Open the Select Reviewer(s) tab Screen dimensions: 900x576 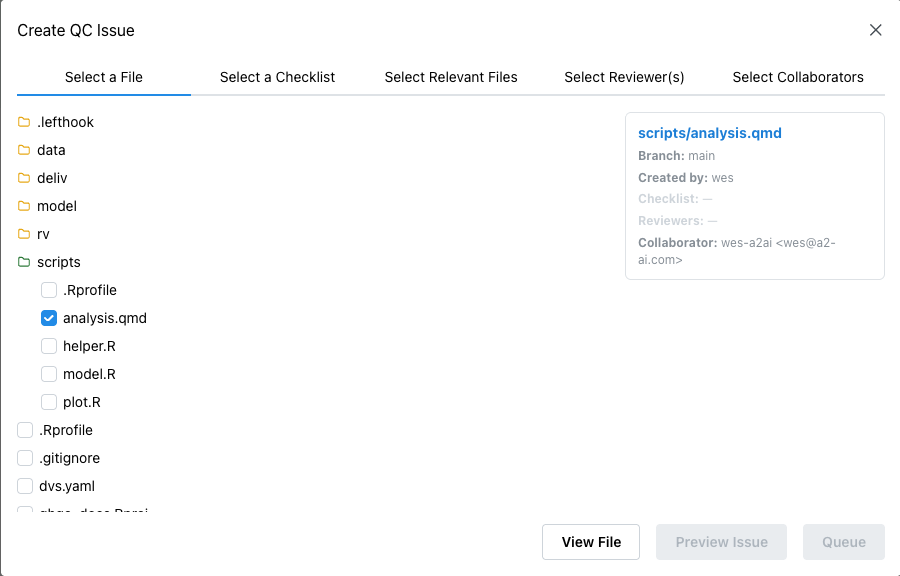[x=624, y=77]
